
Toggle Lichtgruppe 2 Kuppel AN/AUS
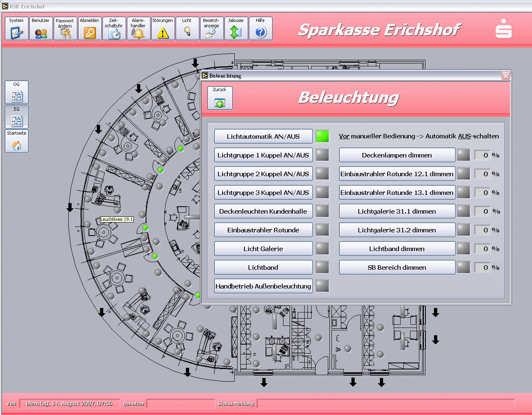tap(264, 174)
